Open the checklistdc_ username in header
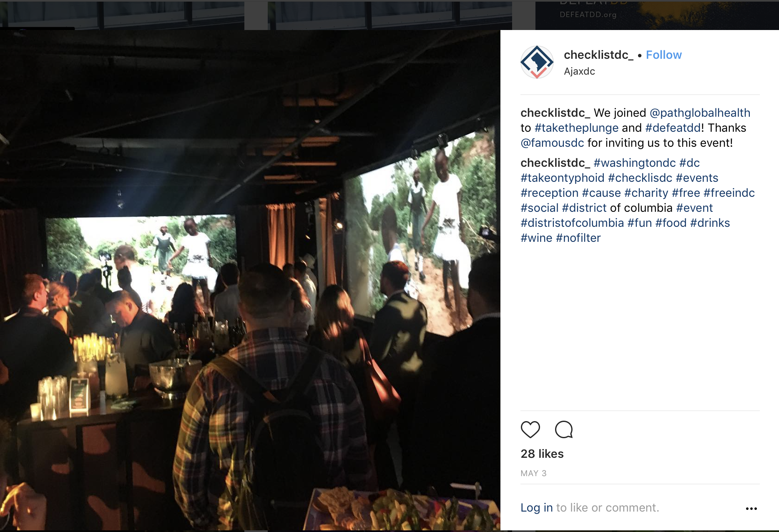Viewport: 779px width, 532px height. click(x=598, y=55)
